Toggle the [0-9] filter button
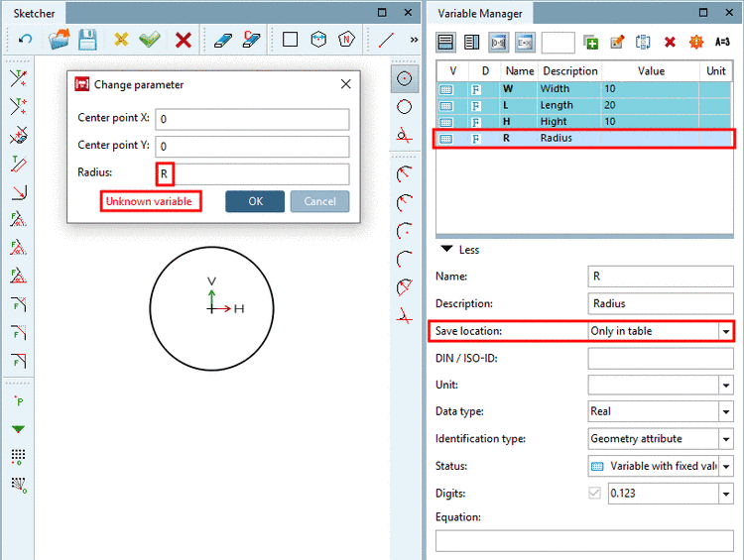744x560 pixels. click(498, 43)
